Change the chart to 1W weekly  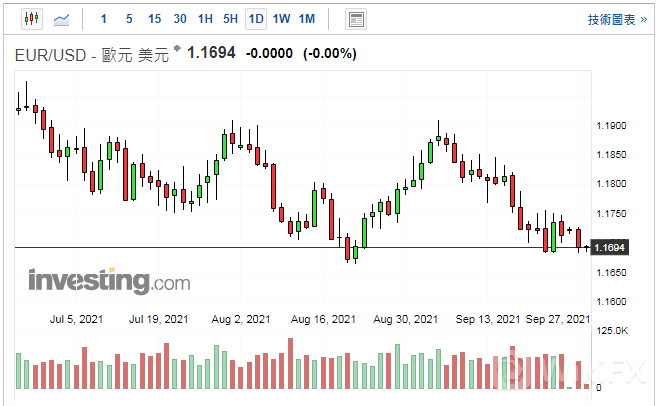(282, 19)
